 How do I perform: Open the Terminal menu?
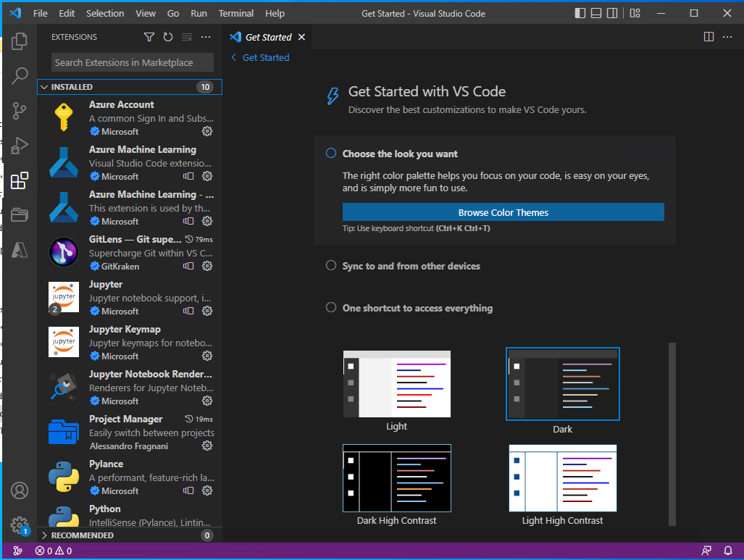pos(235,13)
